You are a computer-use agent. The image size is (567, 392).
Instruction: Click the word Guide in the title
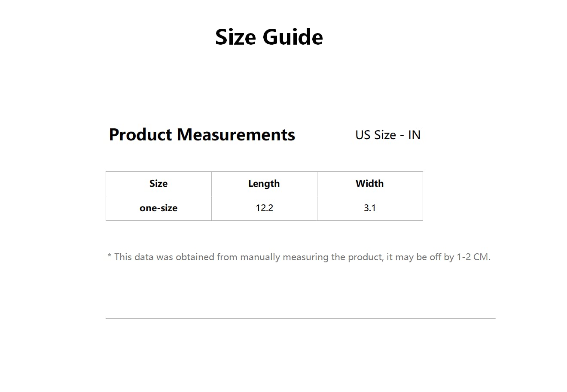(293, 37)
